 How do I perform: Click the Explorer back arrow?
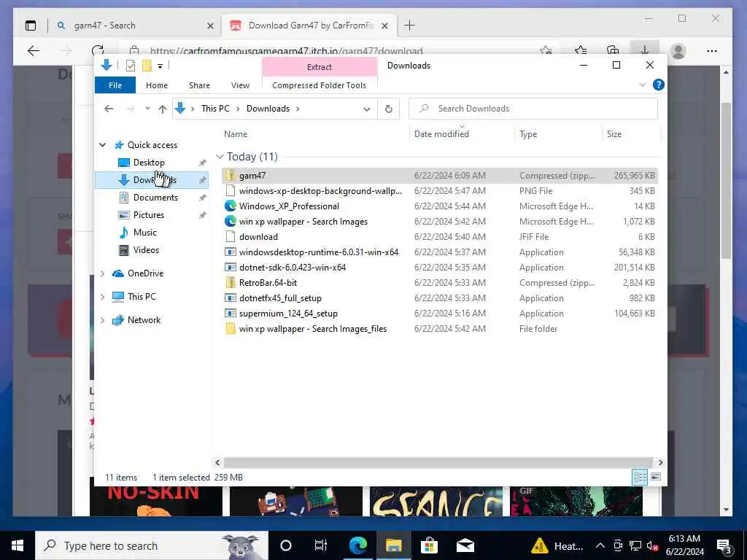109,109
